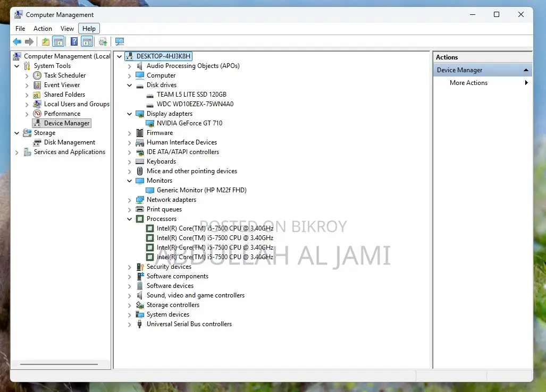Viewport: 546px width, 392px height.
Task: Open the View menu
Action: click(x=67, y=29)
